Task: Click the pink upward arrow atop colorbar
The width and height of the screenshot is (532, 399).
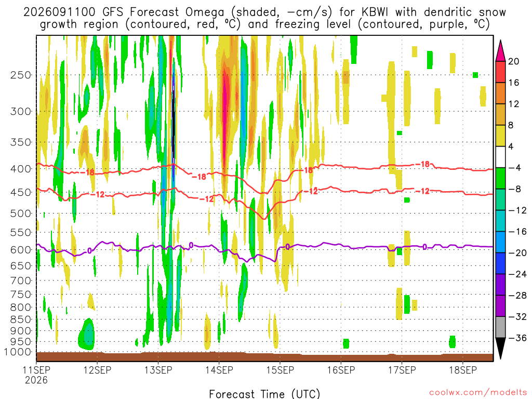Action: [x=500, y=51]
